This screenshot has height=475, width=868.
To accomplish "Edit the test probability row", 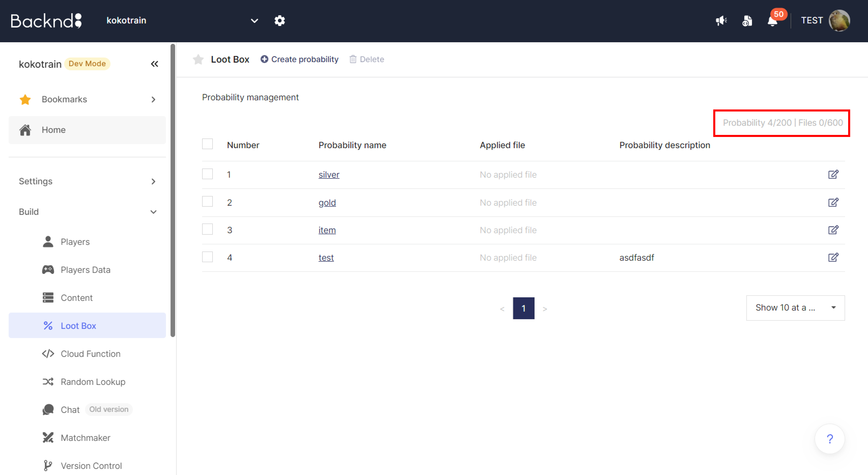I will click(x=833, y=257).
